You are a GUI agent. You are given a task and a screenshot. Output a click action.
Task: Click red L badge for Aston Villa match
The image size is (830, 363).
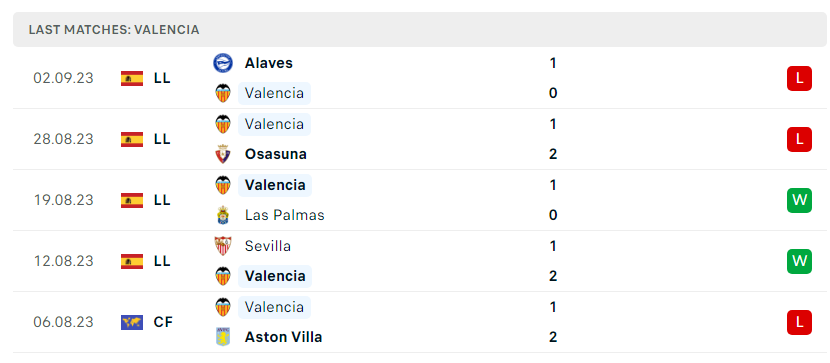tap(799, 322)
